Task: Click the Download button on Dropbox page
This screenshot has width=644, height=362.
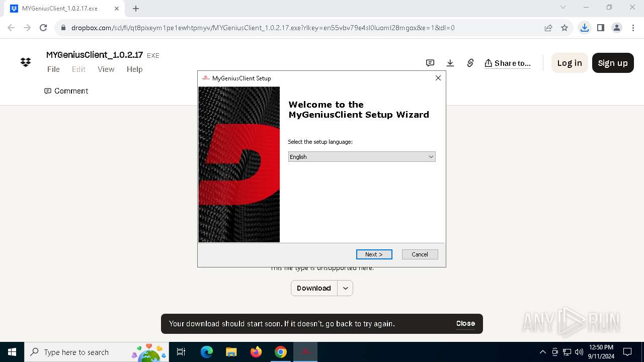Action: tap(314, 288)
